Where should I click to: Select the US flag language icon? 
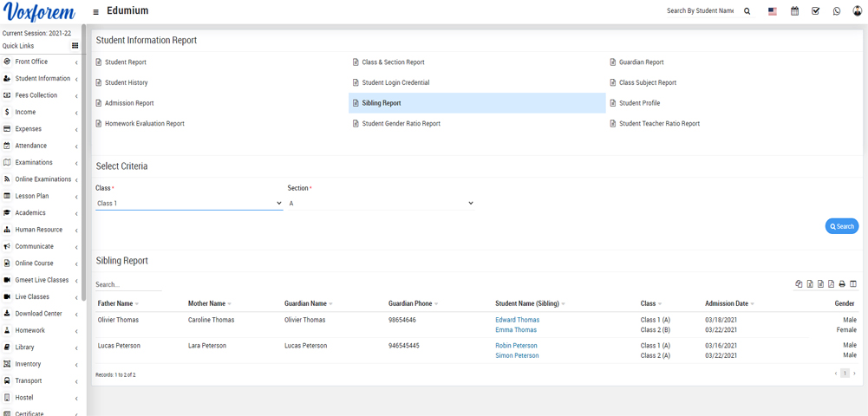pos(773,11)
